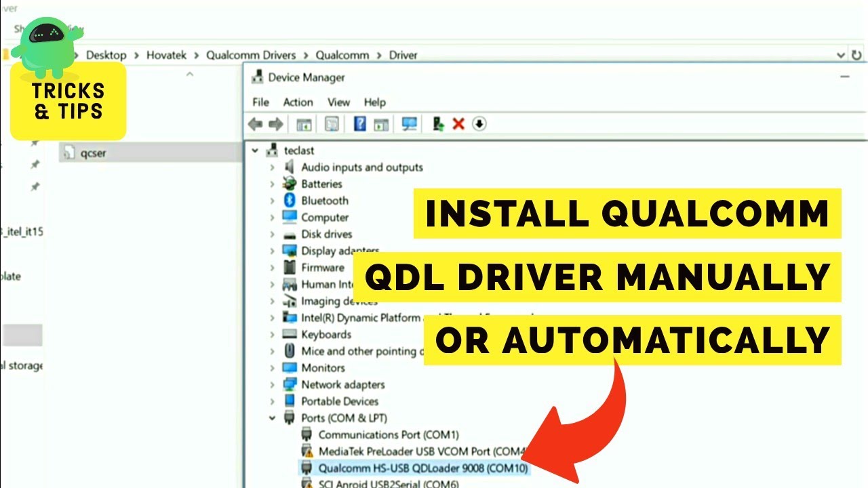Go to Hovatek in Explorer breadcrumb
Viewport: 868px width, 488px height.
coord(166,55)
